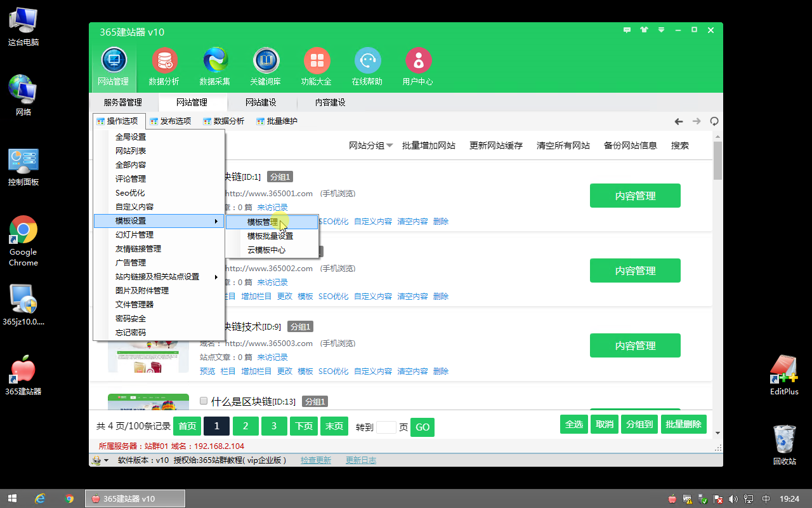Open the toolbar 数据分析 menu

[x=223, y=121]
